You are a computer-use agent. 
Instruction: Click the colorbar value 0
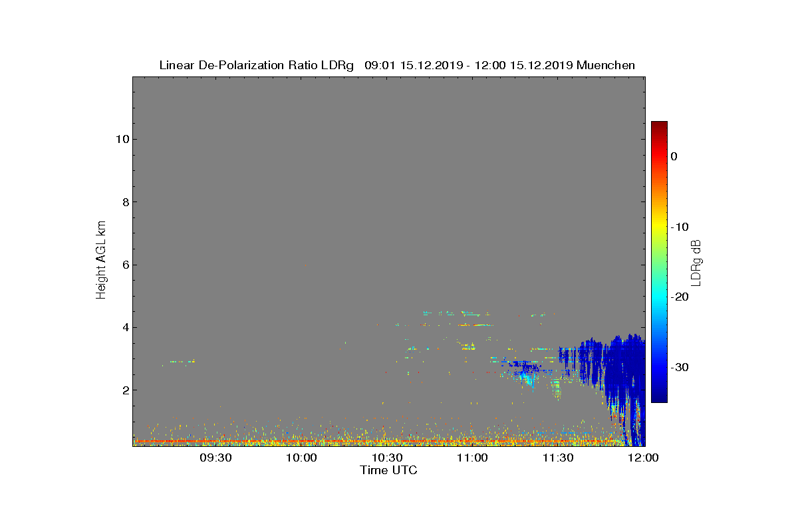pos(674,156)
